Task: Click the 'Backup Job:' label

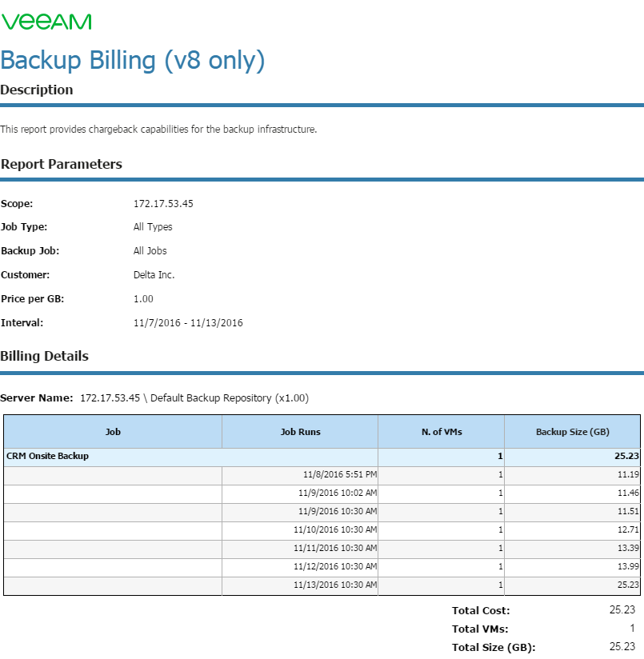Action: tap(30, 251)
